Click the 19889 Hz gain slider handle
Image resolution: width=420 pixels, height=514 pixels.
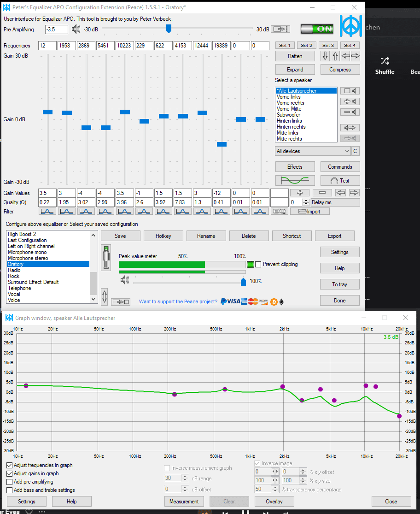[222, 144]
